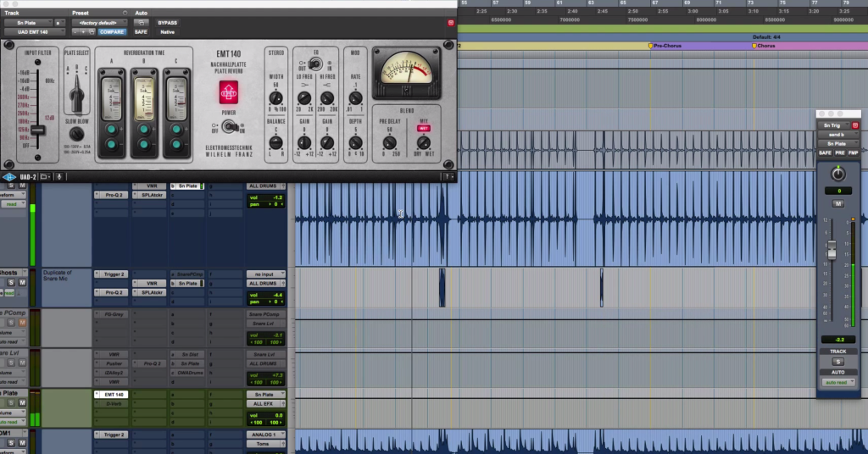Viewport: 868px width, 454px height.
Task: Open the factory default preset menu
Action: 98,23
